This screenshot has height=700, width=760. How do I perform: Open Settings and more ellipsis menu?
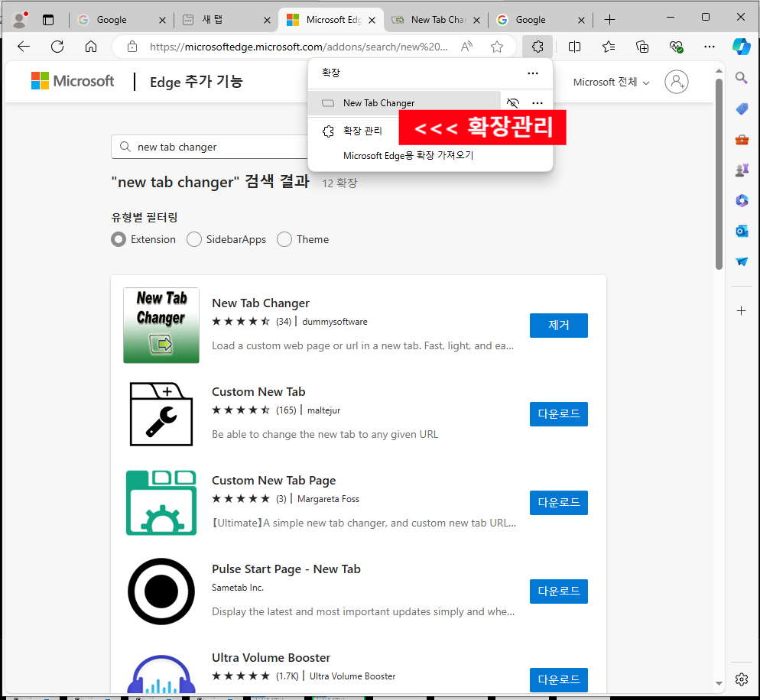click(x=709, y=47)
